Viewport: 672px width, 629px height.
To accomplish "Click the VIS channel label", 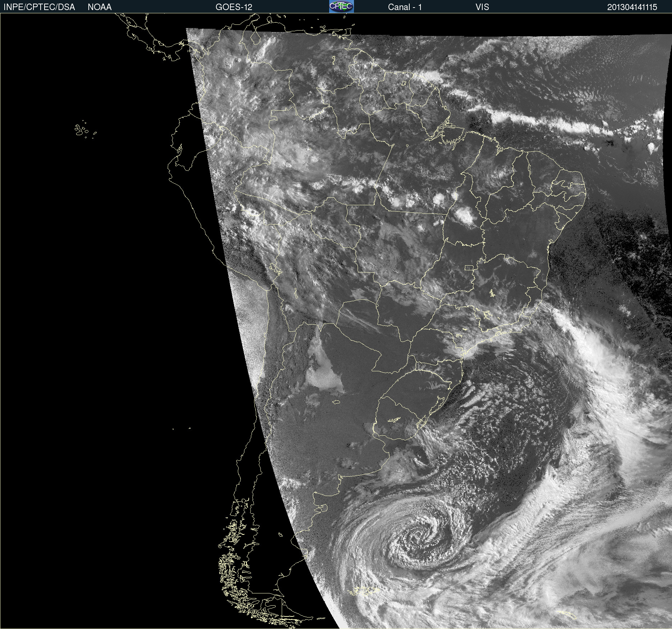I will click(482, 7).
